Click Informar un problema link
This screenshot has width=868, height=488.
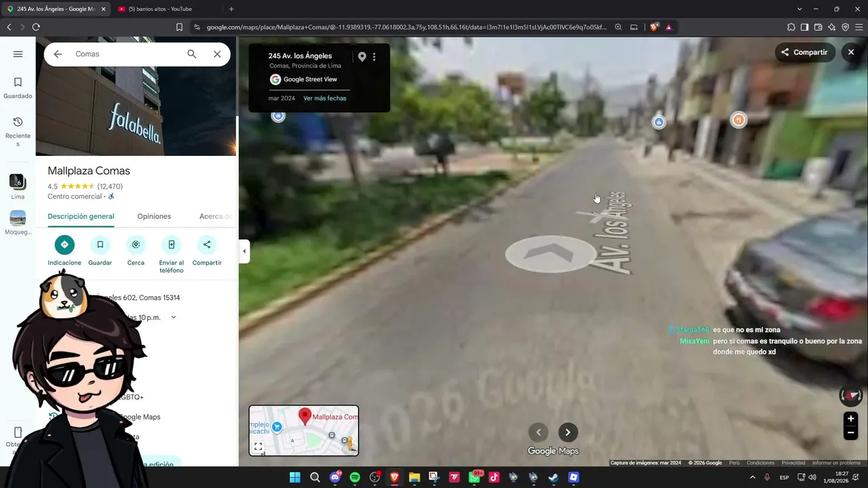click(836, 463)
